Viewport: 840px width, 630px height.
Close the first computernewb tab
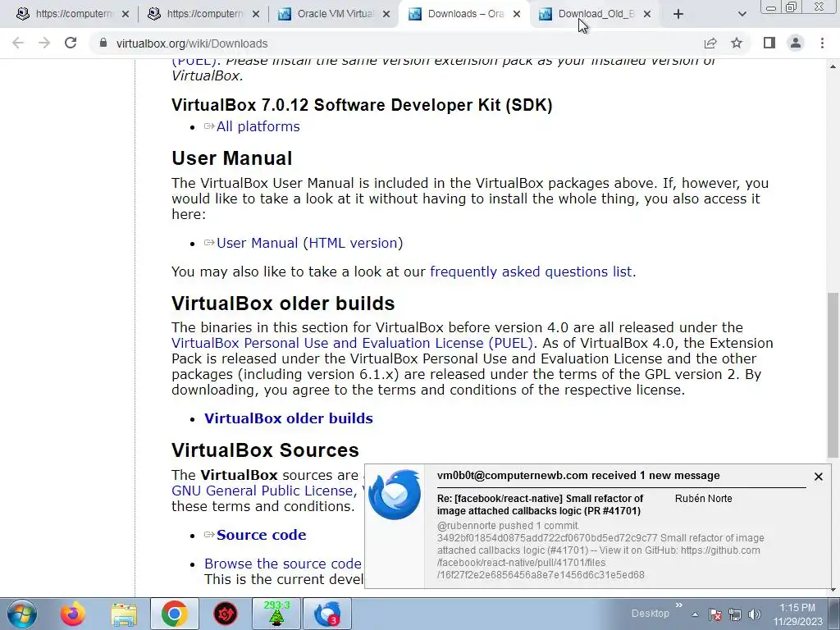[126, 14]
